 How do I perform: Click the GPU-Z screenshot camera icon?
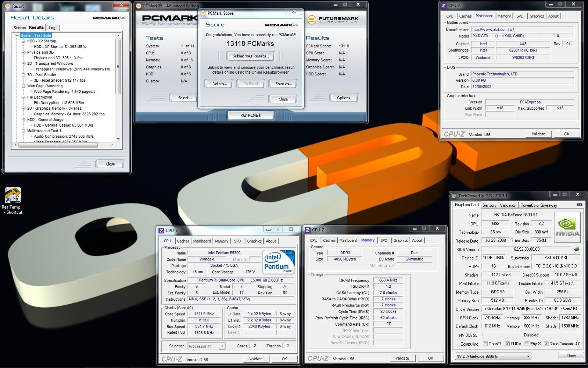pyautogui.click(x=579, y=205)
